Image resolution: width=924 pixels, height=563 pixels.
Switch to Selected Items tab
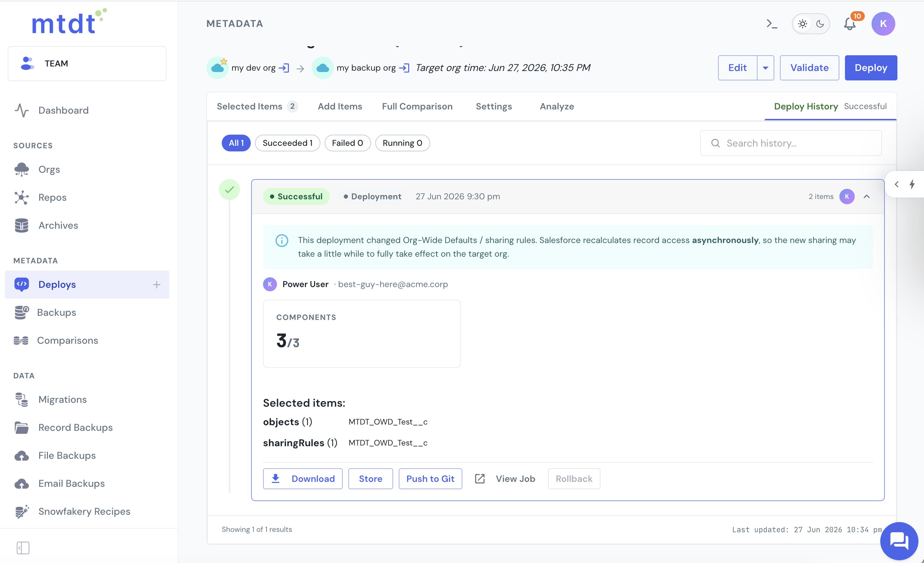[257, 106]
